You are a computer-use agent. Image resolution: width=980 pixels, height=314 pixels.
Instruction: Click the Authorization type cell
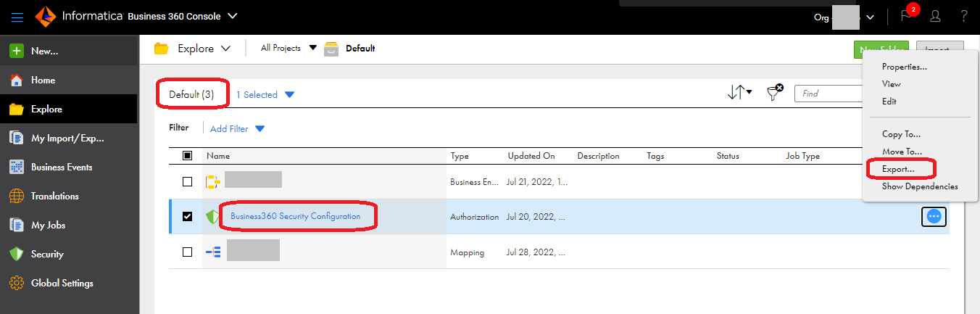click(x=475, y=217)
